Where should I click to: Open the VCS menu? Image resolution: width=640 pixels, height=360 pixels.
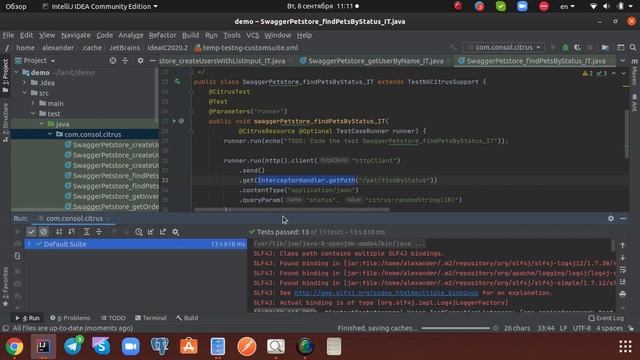pos(253,35)
